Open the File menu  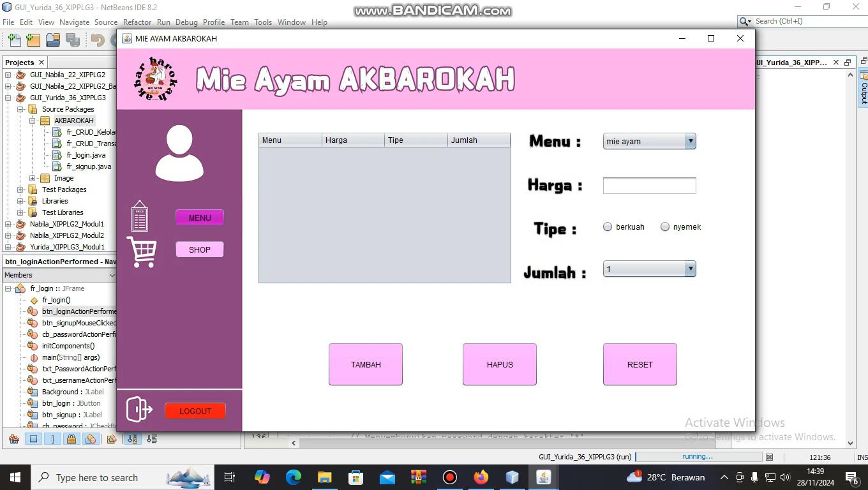point(8,22)
